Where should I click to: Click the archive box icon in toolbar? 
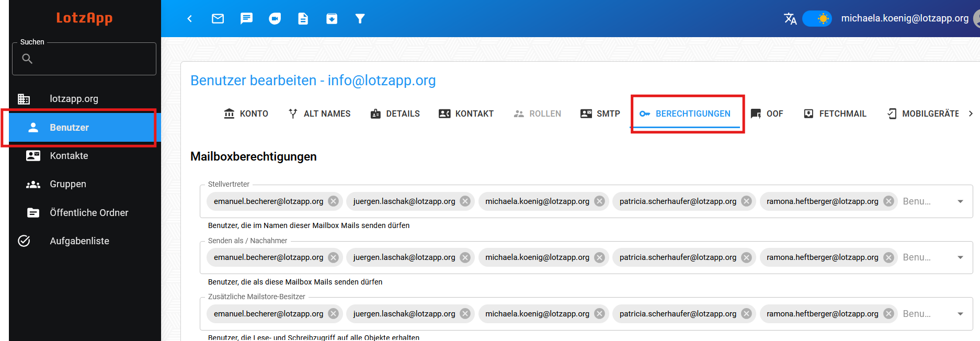coord(332,19)
